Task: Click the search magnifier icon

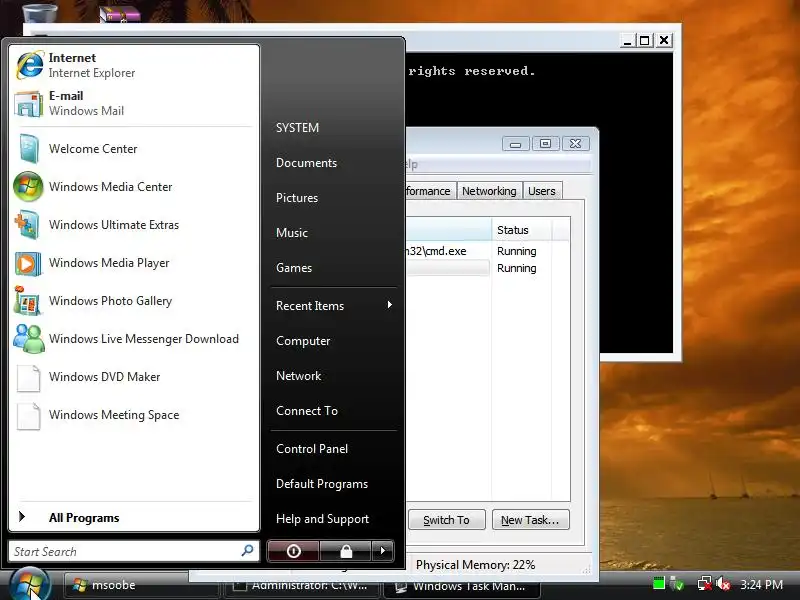Action: [x=247, y=551]
